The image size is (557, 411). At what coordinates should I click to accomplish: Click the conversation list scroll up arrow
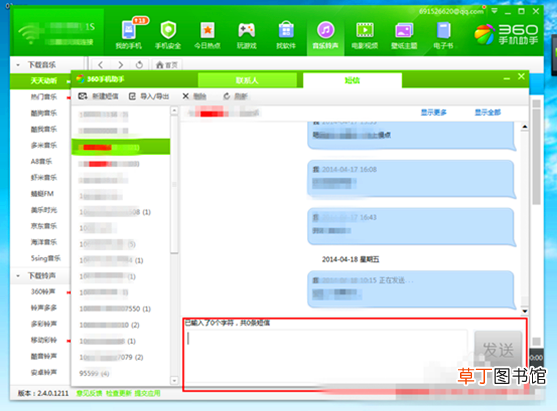pyautogui.click(x=174, y=111)
